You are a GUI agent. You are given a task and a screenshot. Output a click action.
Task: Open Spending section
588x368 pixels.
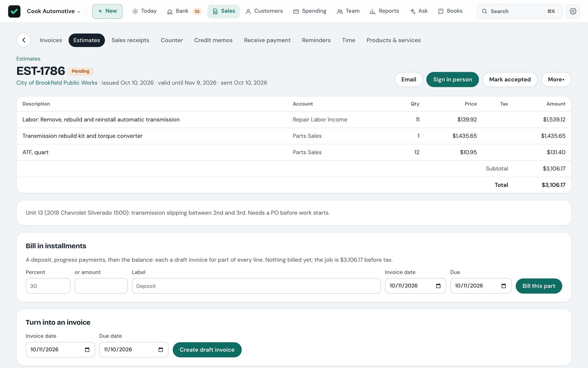pos(310,11)
